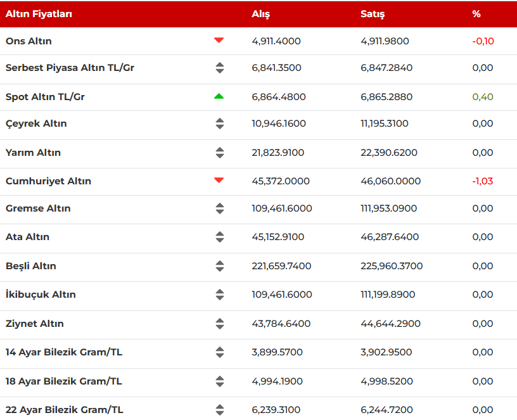This screenshot has height=420, width=517.
Task: Open the İkibuçuk Altın link
Action: pyautogui.click(x=41, y=295)
